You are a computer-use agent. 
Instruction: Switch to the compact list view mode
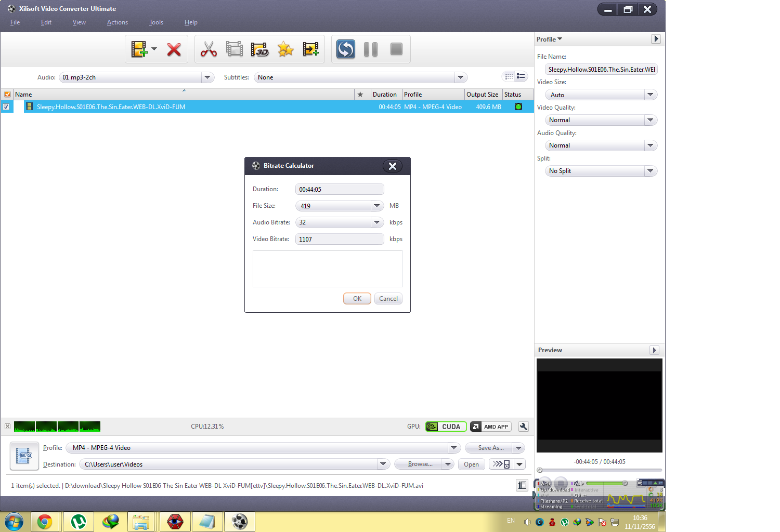pyautogui.click(x=509, y=76)
